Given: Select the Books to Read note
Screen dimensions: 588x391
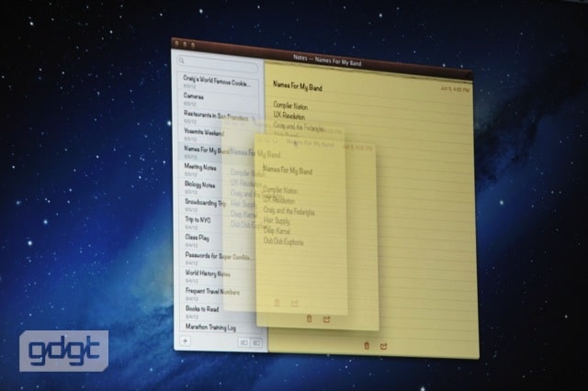Looking at the screenshot, I should (x=202, y=309).
